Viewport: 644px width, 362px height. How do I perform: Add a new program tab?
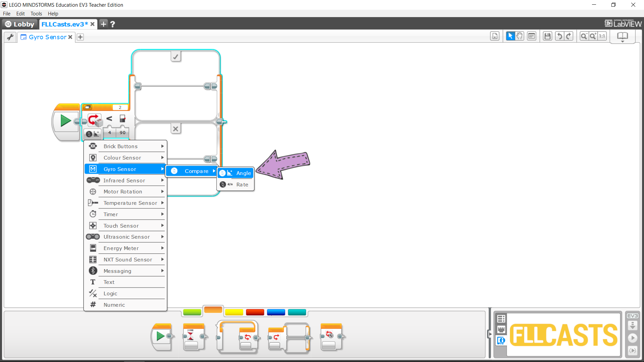(x=80, y=37)
